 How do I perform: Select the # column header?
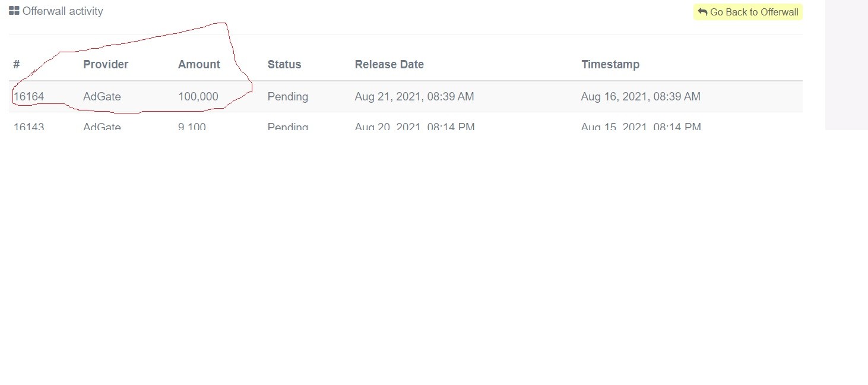(17, 64)
